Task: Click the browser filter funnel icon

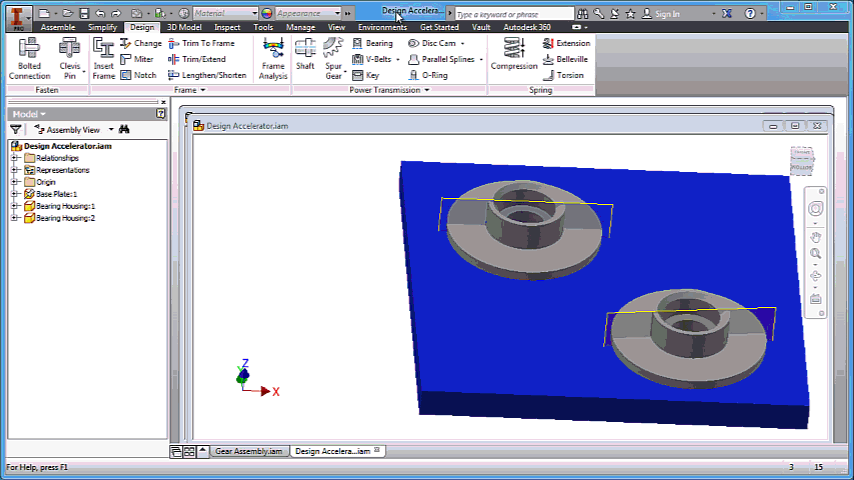Action: click(16, 129)
